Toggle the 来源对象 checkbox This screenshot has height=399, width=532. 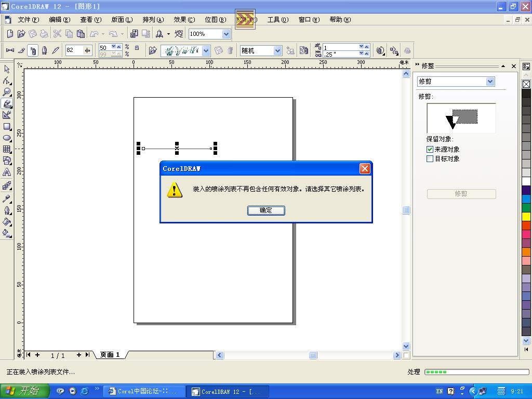(430, 149)
